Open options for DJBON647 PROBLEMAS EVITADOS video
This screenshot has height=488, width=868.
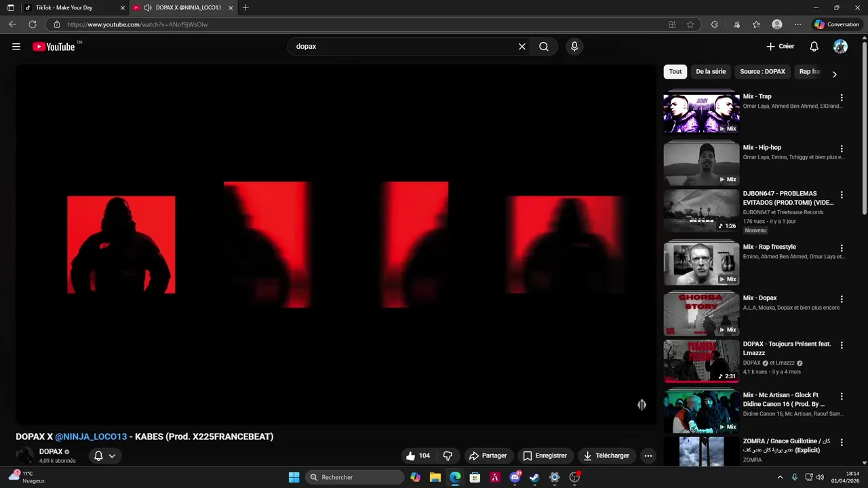842,195
